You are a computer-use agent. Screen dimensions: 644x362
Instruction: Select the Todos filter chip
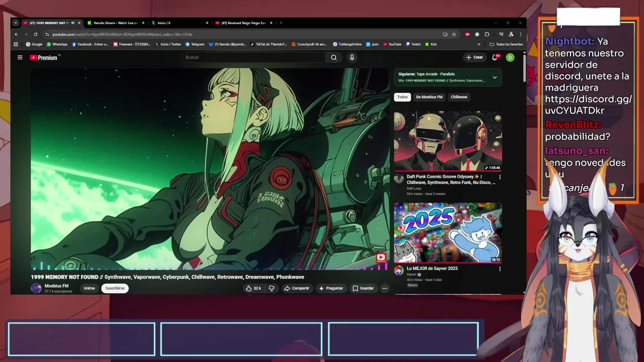[403, 97]
